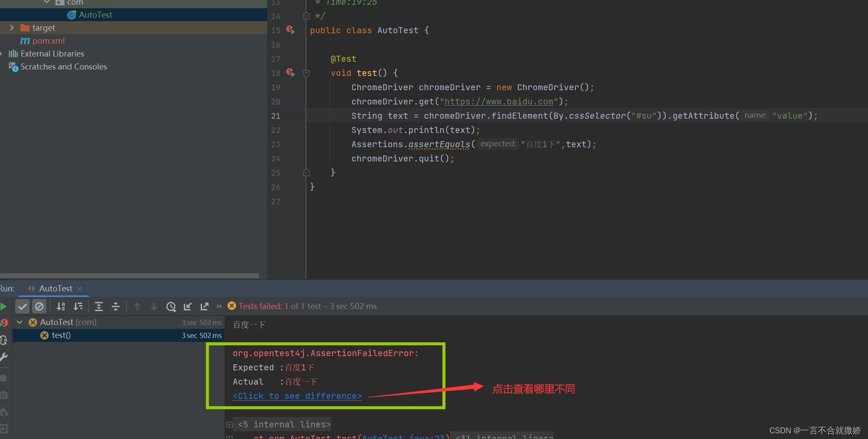
Task: Toggle Show Passed tests checkmark button
Action: tap(22, 306)
